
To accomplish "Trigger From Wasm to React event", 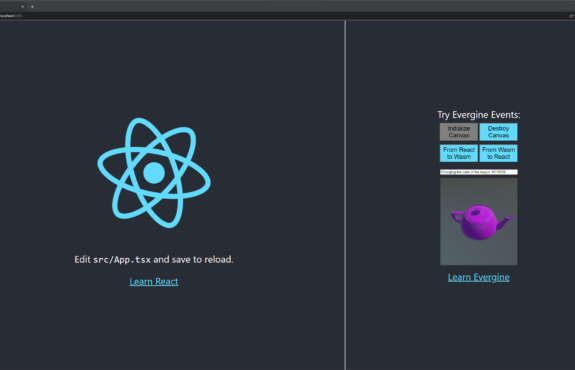I will point(498,153).
